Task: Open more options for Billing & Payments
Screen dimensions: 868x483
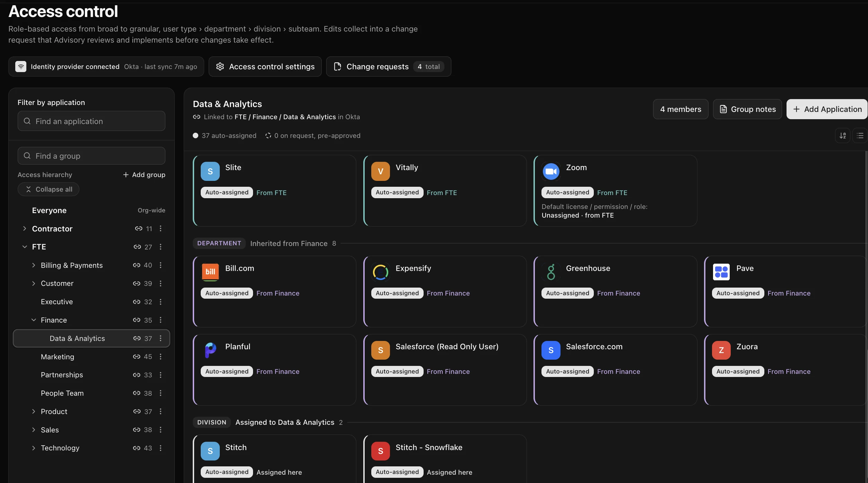Action: click(x=160, y=265)
